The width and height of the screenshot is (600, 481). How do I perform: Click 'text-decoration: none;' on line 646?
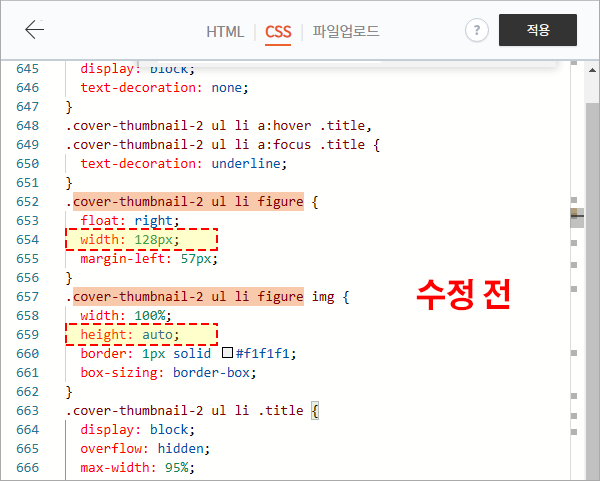pos(165,88)
